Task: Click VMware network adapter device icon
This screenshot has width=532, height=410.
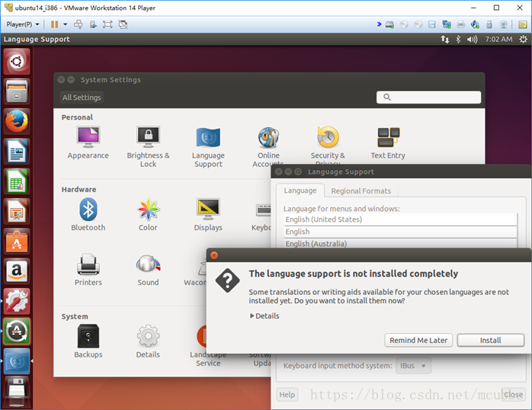Action: tap(447, 24)
